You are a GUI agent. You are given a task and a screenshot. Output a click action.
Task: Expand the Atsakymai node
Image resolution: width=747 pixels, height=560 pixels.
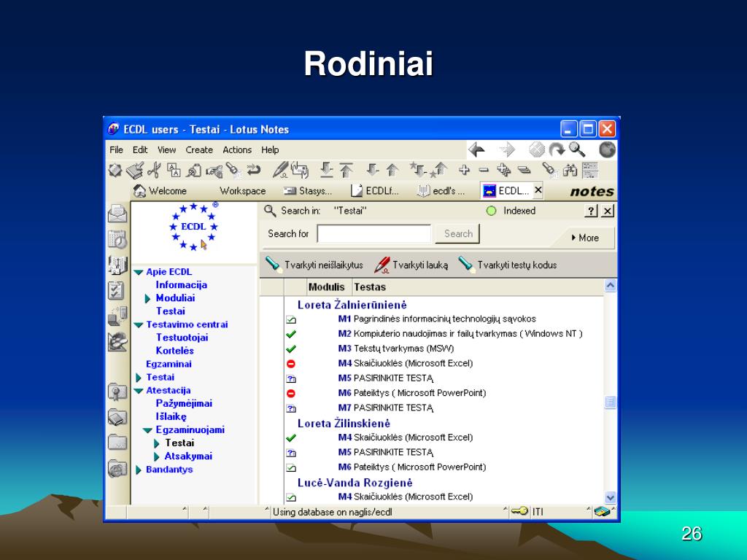click(x=157, y=456)
